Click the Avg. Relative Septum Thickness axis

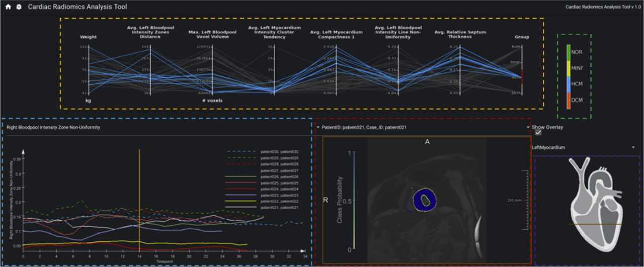click(x=460, y=34)
